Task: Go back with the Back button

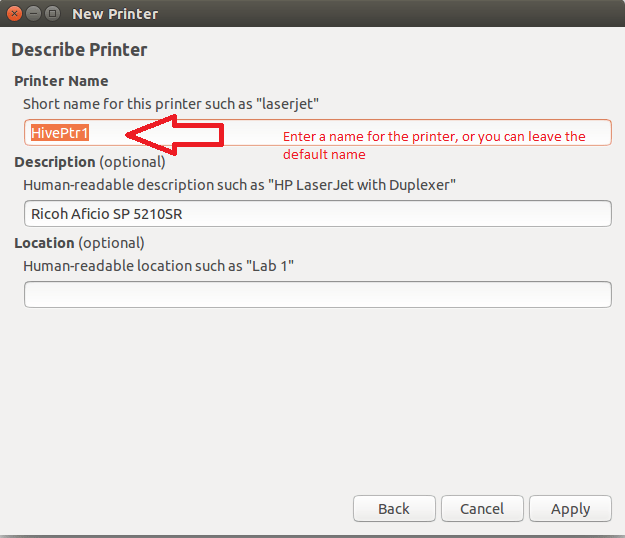Action: coord(394,509)
